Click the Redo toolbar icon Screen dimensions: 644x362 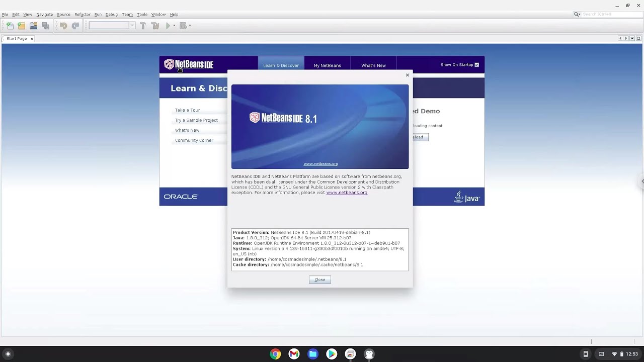(x=75, y=26)
